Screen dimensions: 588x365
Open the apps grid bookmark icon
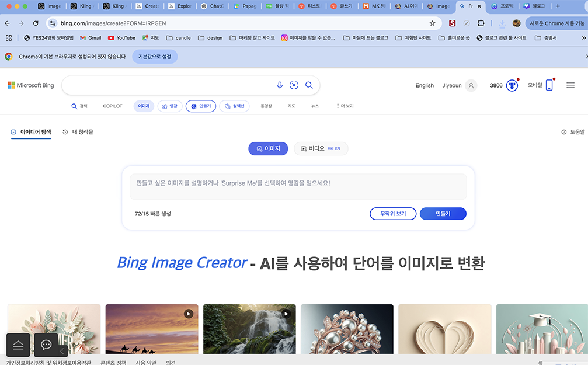[x=9, y=38]
